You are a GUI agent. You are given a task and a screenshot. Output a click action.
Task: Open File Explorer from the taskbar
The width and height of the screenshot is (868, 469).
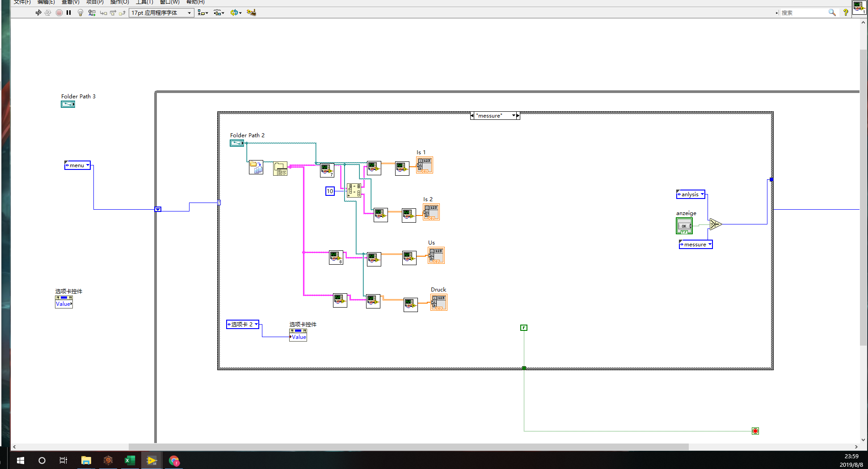coord(86,460)
